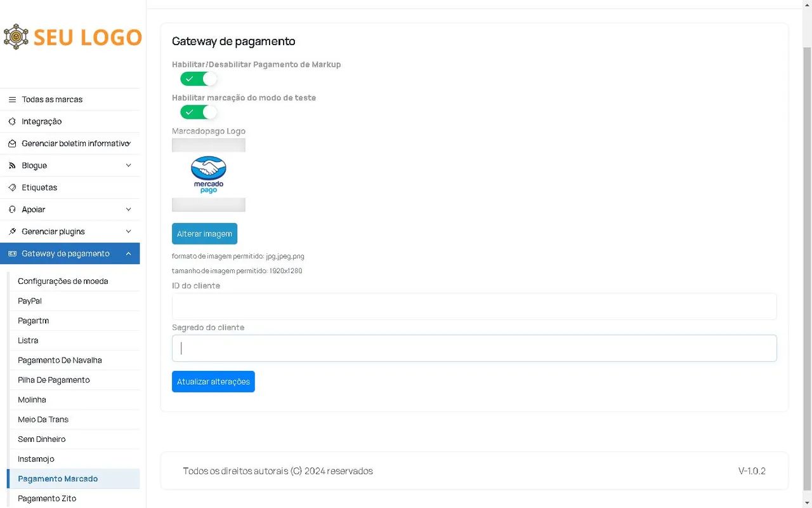The image size is (812, 508).
Task: Click the ID do cliente input field
Action: coord(474,306)
